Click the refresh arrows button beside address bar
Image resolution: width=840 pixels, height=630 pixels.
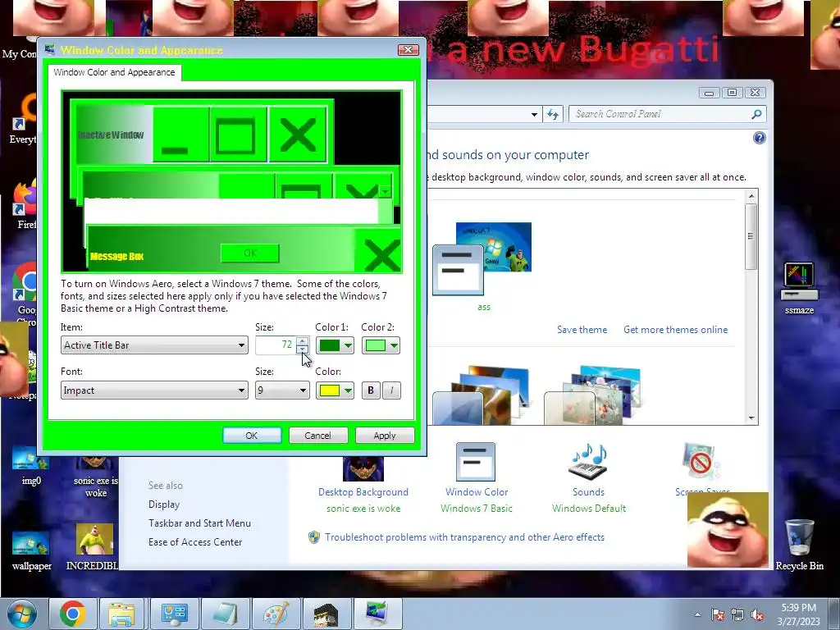click(x=553, y=114)
